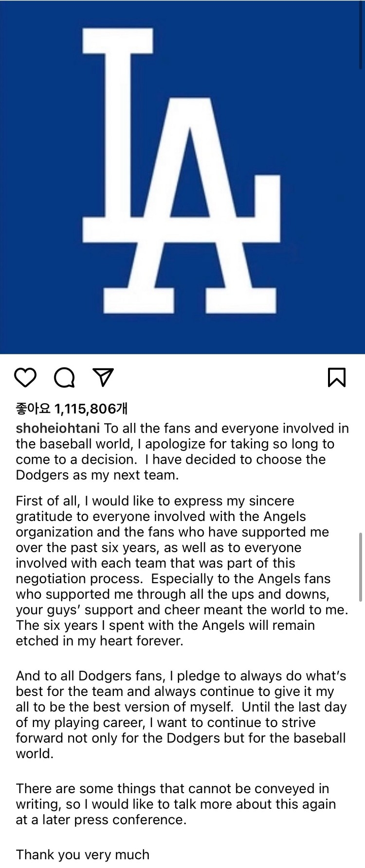This screenshot has height=868, width=365.
Task: Like the post with the heart icon
Action: point(25,378)
